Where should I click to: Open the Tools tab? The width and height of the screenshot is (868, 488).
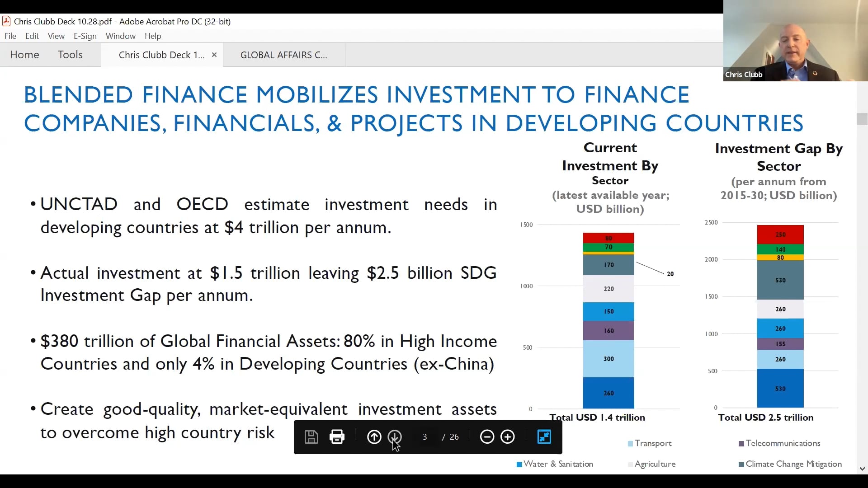pyautogui.click(x=70, y=54)
